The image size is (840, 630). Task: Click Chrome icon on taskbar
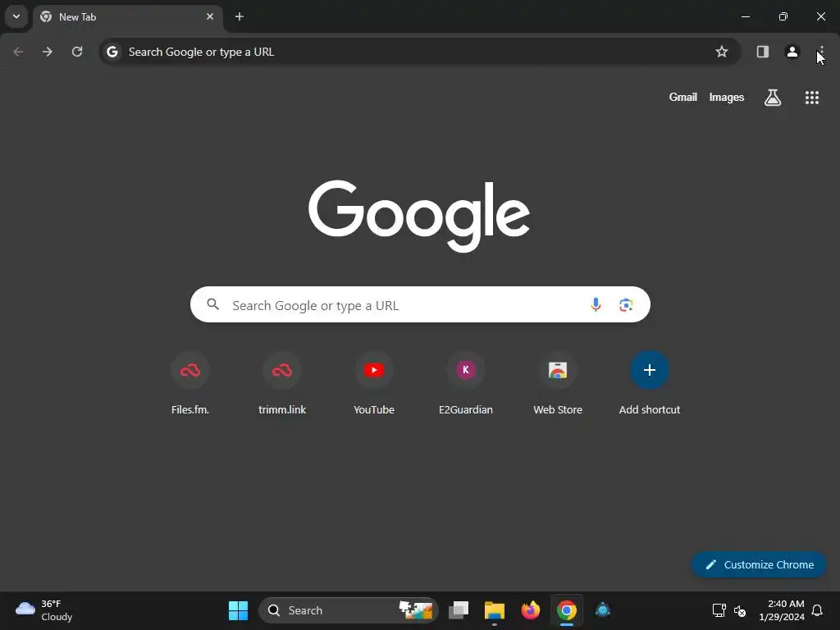(566, 610)
